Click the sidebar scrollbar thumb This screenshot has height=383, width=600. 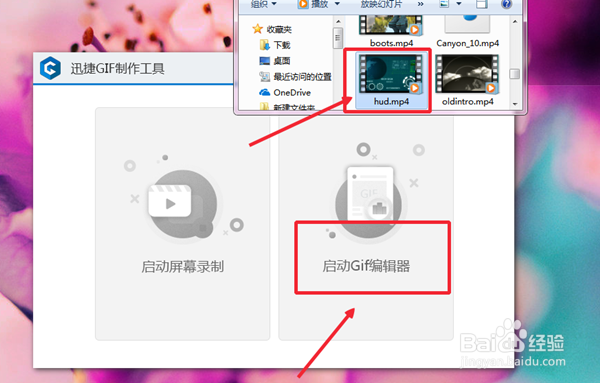(338, 38)
